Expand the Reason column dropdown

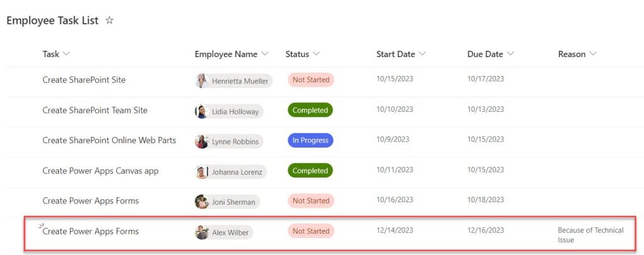point(592,54)
